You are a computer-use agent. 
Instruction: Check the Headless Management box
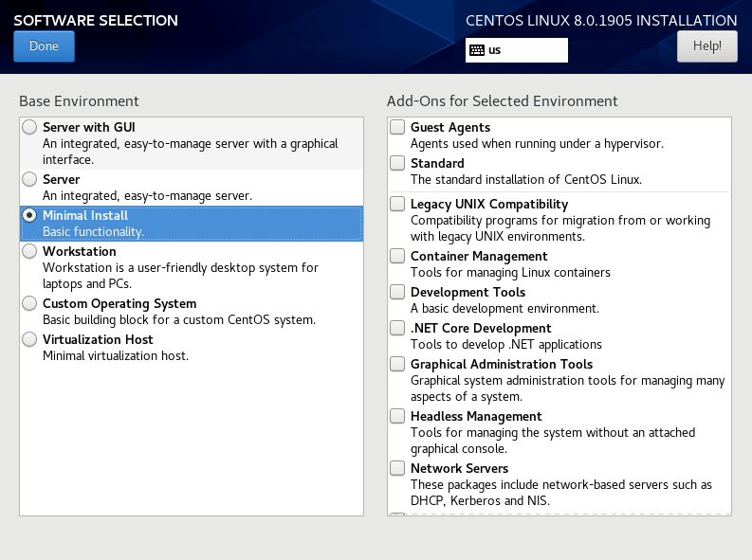pyautogui.click(x=397, y=416)
